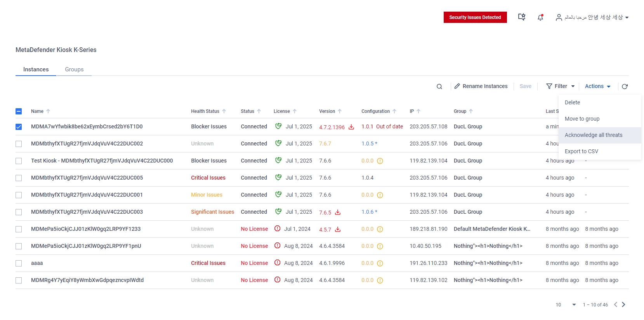Toggle the select-all header checkbox
This screenshot has width=644, height=320.
[19, 111]
